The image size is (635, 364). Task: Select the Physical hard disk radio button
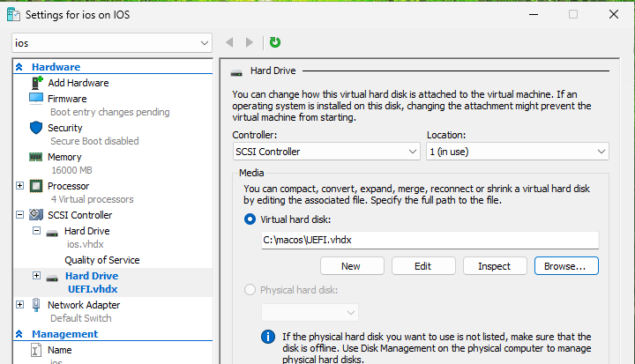[x=250, y=290]
